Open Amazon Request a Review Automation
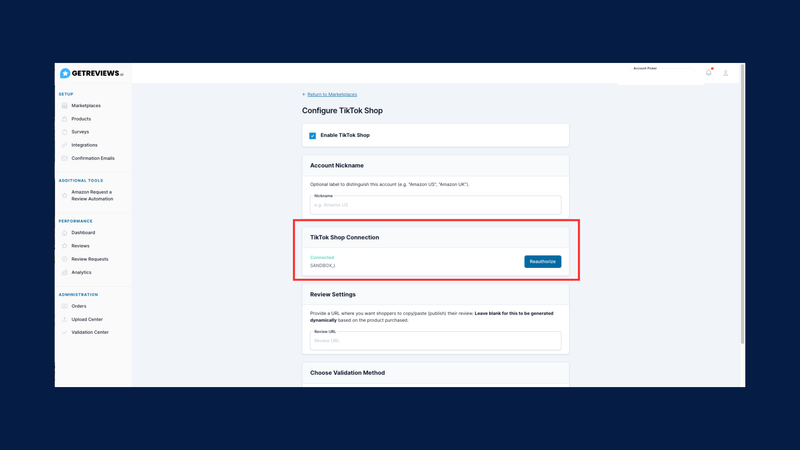Image resolution: width=800 pixels, height=450 pixels. pyautogui.click(x=92, y=195)
